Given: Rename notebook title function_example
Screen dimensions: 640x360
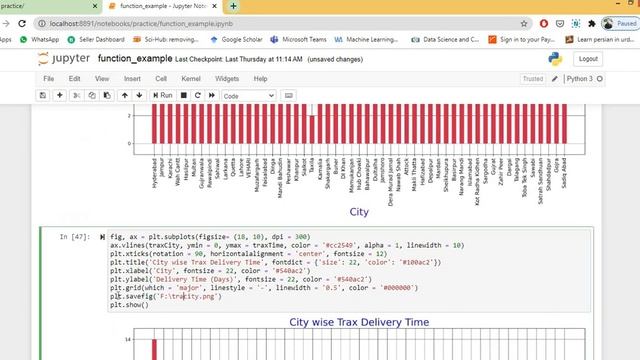Looking at the screenshot, I should pyautogui.click(x=135, y=59).
